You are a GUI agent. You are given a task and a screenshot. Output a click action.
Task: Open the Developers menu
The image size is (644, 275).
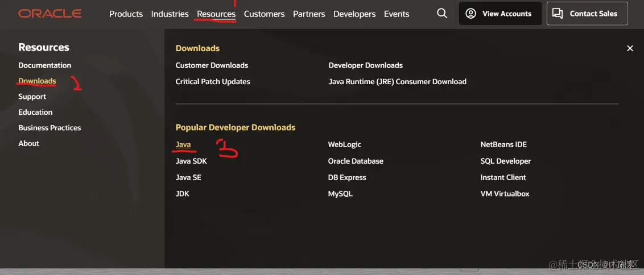point(354,14)
